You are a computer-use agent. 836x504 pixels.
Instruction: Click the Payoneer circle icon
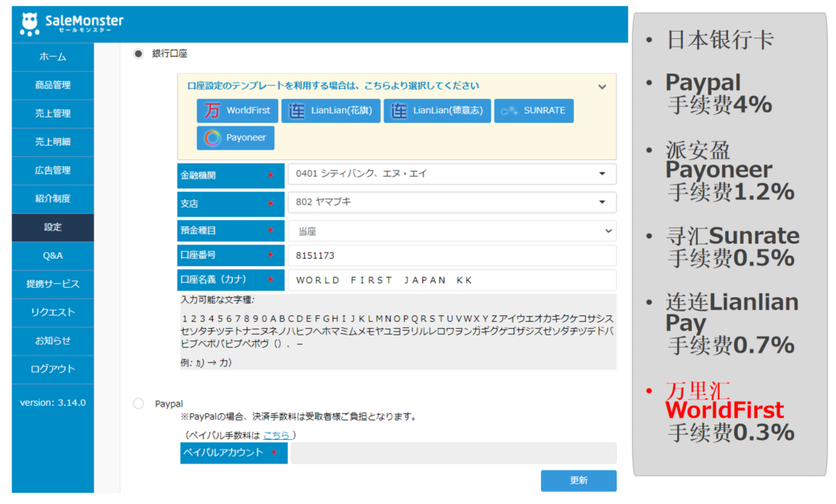tap(212, 138)
